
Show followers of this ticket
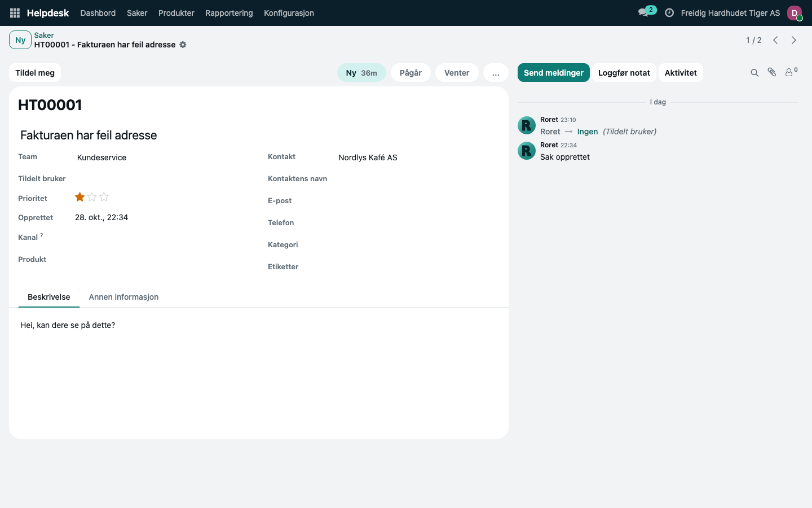pos(791,72)
